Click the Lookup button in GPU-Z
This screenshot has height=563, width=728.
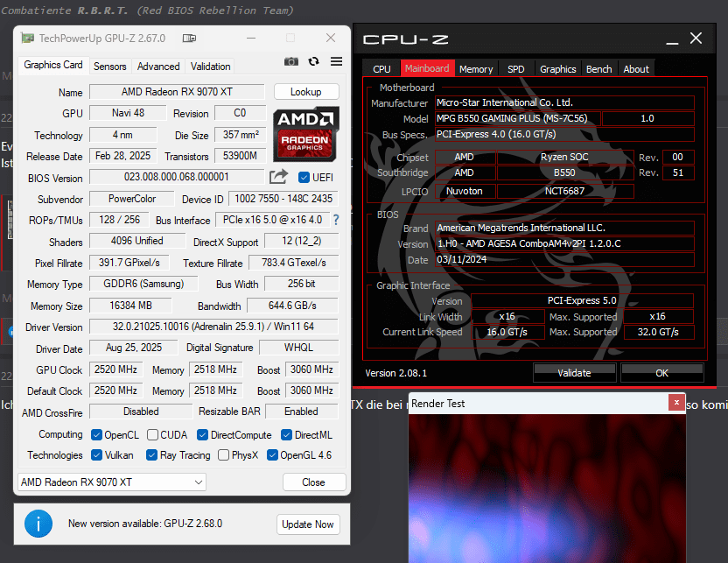pos(306,92)
